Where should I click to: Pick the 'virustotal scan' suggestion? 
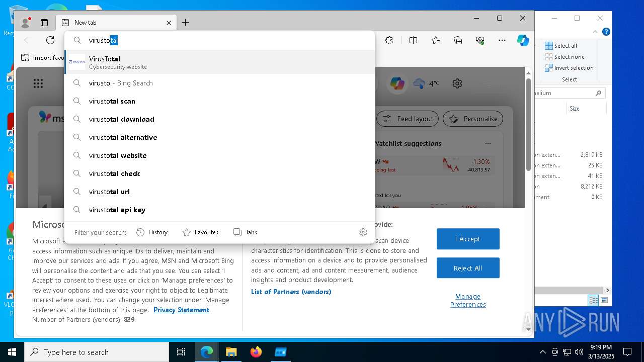(x=220, y=101)
